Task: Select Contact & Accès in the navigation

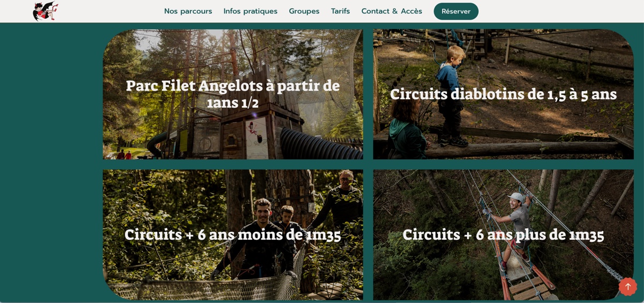Action: tap(392, 11)
